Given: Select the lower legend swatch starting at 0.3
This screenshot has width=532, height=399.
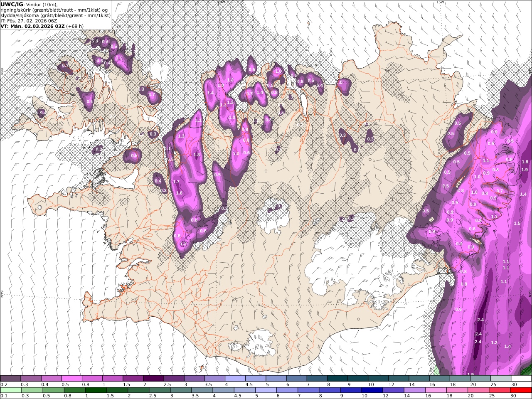Looking at the screenshot, I should (x=32, y=390).
